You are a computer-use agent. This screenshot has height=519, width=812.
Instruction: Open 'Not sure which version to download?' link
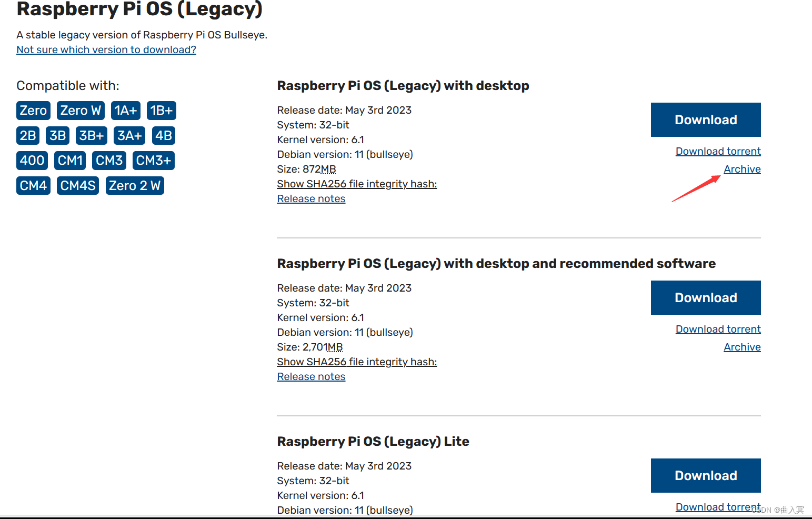[x=106, y=49]
